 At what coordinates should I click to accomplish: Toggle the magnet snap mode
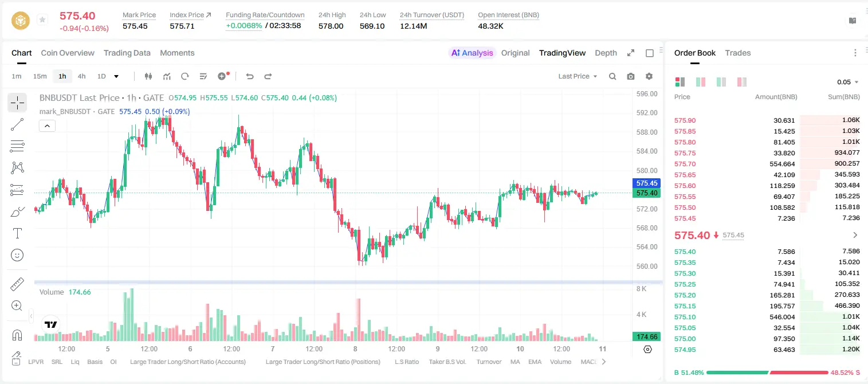point(17,335)
